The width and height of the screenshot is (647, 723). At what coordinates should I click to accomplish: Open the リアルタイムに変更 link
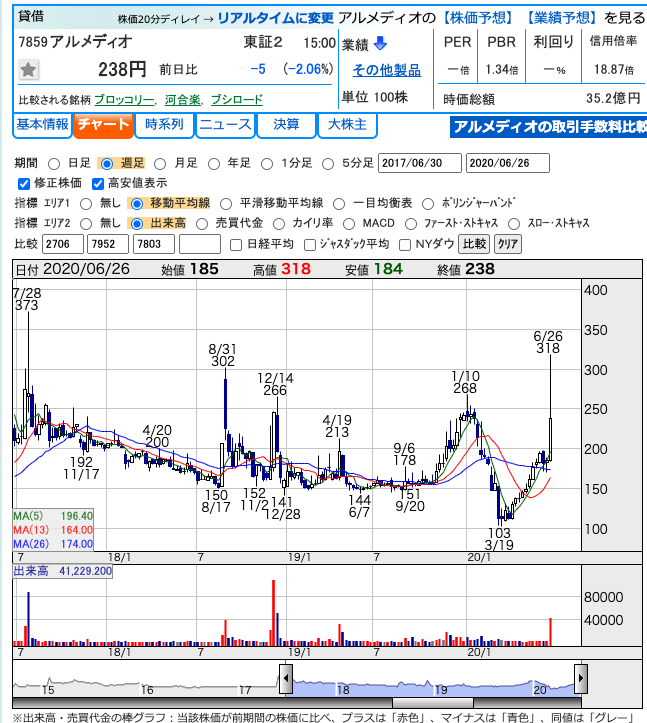pyautogui.click(x=275, y=18)
